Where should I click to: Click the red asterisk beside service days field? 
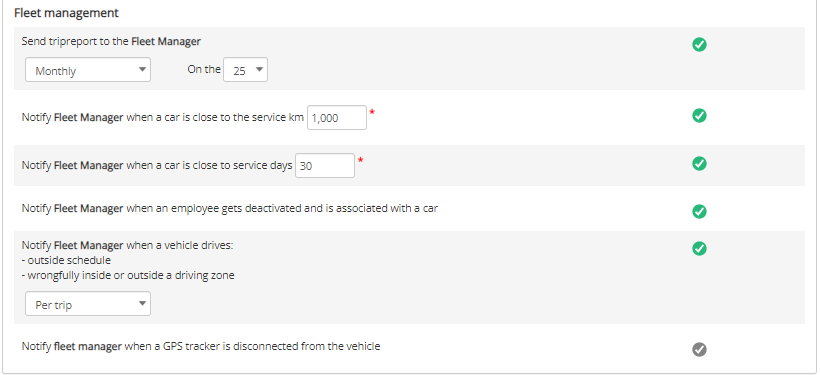pyautogui.click(x=360, y=161)
